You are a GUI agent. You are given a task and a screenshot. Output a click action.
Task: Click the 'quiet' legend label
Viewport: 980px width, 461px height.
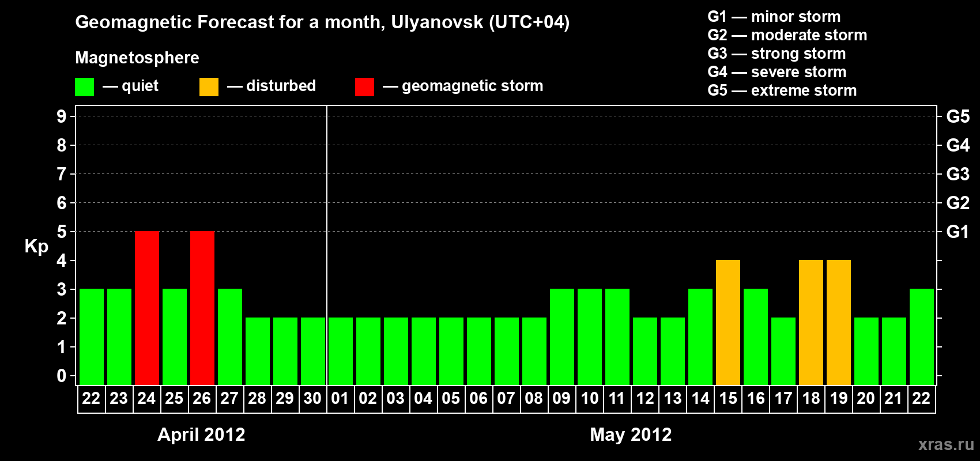(x=140, y=86)
